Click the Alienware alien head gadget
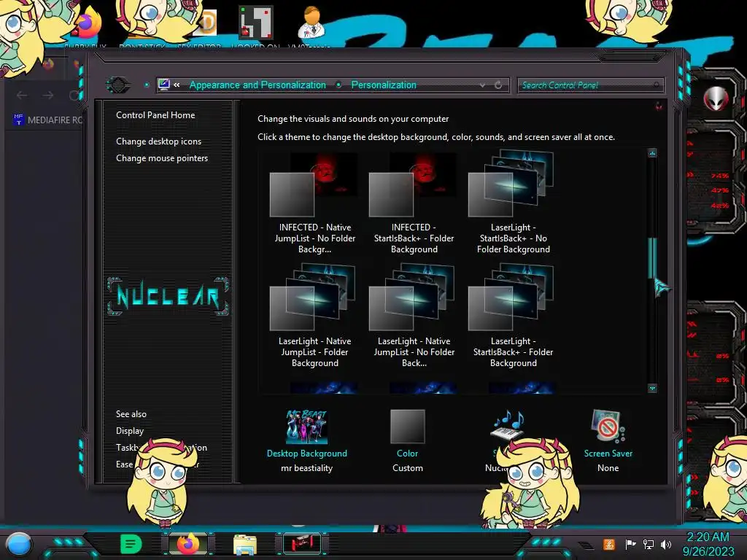Viewport: 747px width, 560px height. 716,98
